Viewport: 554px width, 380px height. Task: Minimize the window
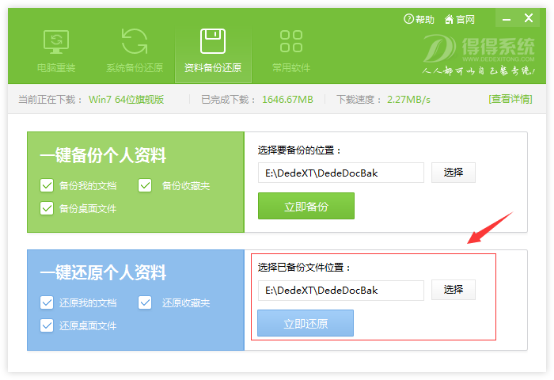point(507,19)
